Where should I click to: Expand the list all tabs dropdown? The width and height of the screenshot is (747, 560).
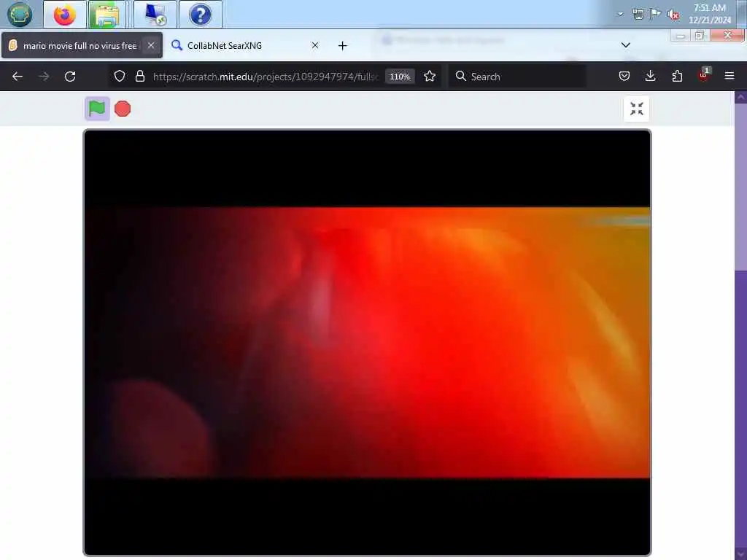point(626,45)
